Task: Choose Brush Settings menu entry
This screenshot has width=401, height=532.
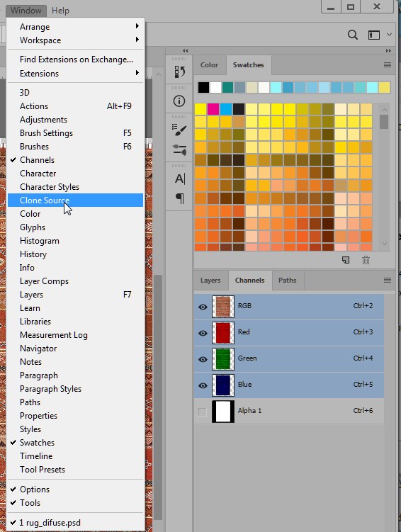Action: point(75,133)
